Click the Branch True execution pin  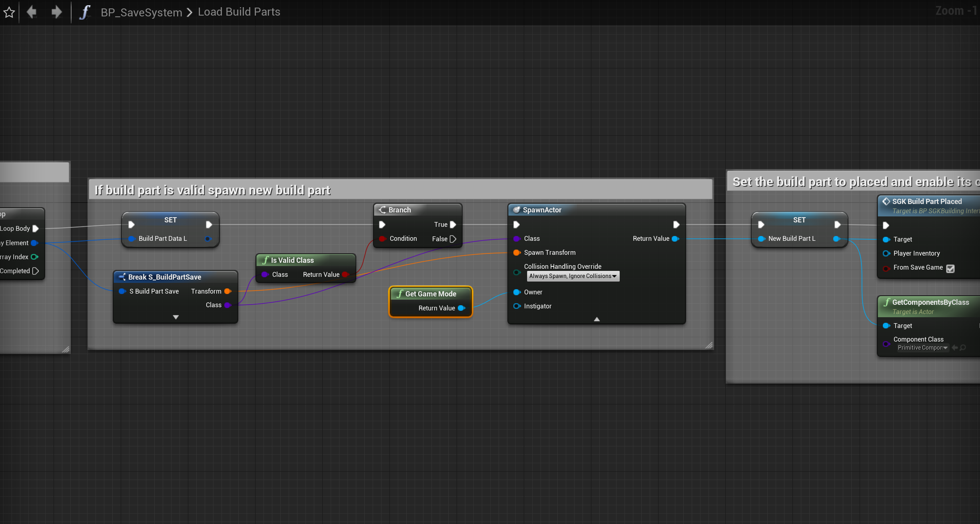coord(453,225)
